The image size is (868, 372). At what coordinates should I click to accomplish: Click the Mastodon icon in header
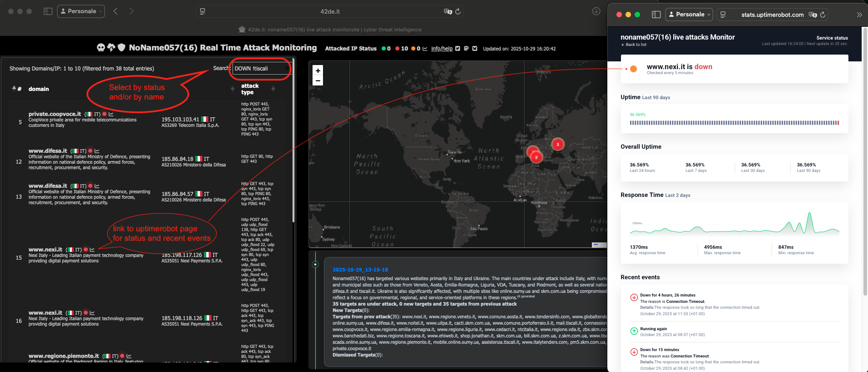coord(466,49)
